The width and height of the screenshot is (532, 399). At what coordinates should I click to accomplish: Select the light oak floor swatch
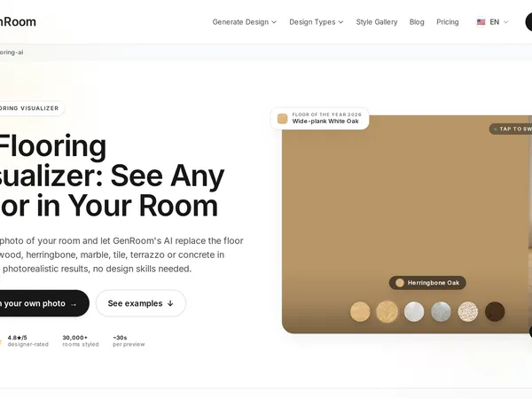tap(360, 311)
